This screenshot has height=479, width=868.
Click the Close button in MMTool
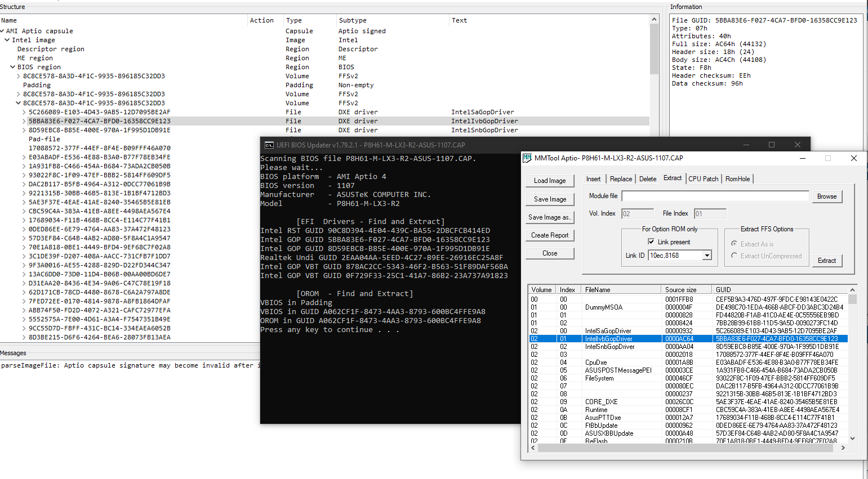(x=550, y=253)
